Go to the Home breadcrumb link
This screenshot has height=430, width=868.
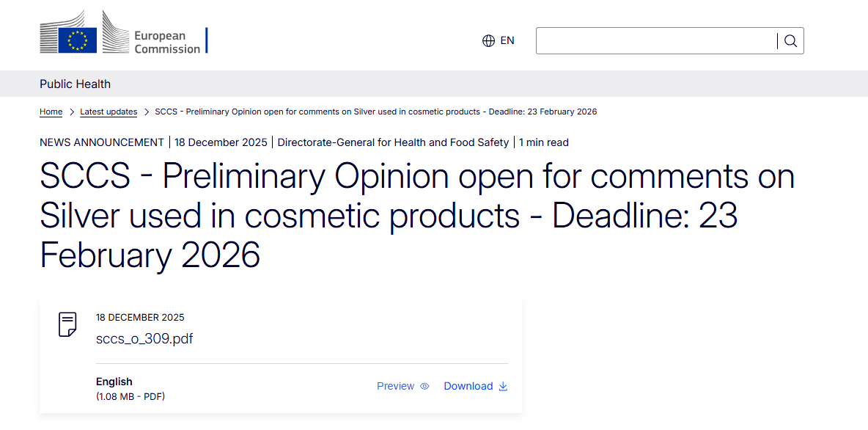(51, 112)
